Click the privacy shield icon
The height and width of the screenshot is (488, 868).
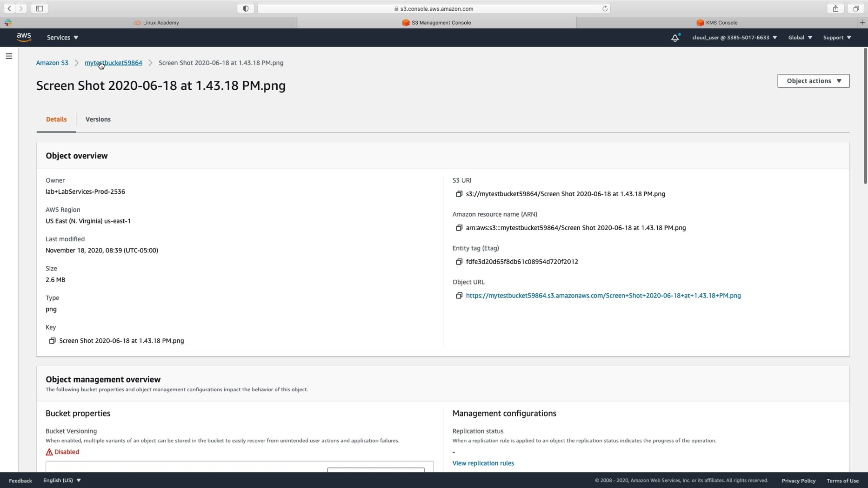(246, 8)
